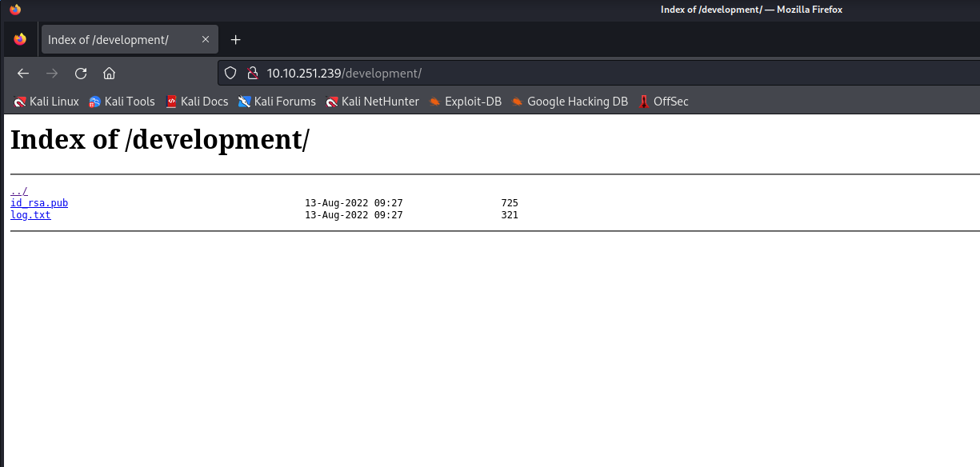Click the forward navigation arrow
The height and width of the screenshot is (467, 980).
pyautogui.click(x=52, y=74)
